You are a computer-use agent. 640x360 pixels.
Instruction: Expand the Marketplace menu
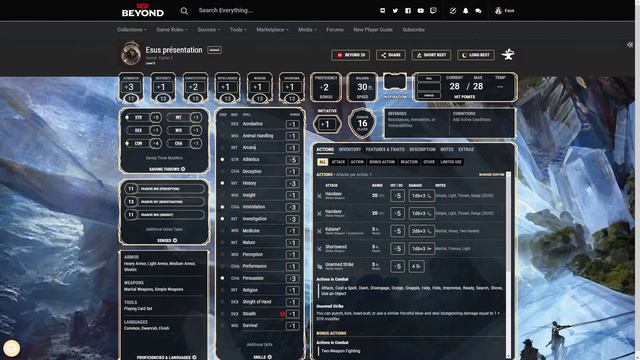(272, 30)
